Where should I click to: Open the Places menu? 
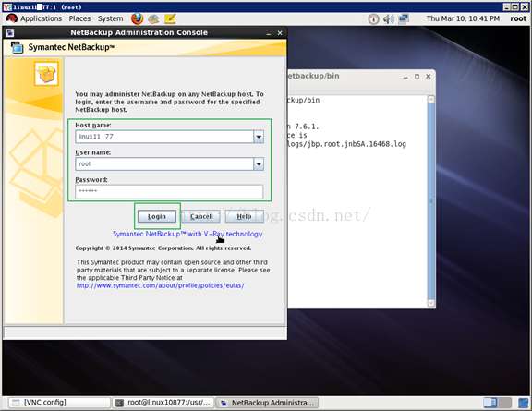79,18
